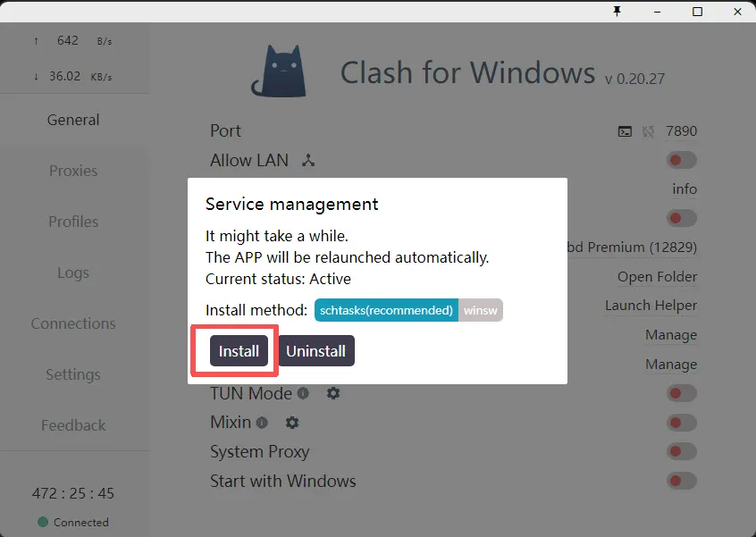Click the Open Folder link
Viewport: 756px width, 537px height.
(x=657, y=277)
